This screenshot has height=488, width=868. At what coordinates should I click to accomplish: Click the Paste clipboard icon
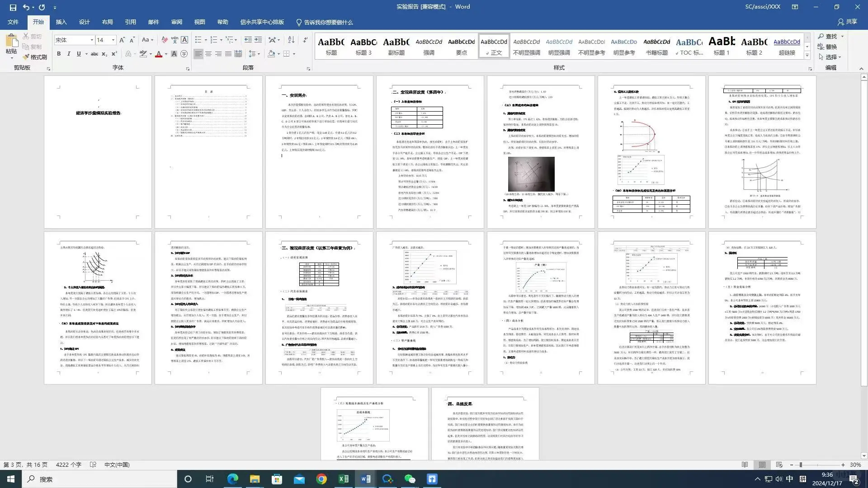coord(12,41)
